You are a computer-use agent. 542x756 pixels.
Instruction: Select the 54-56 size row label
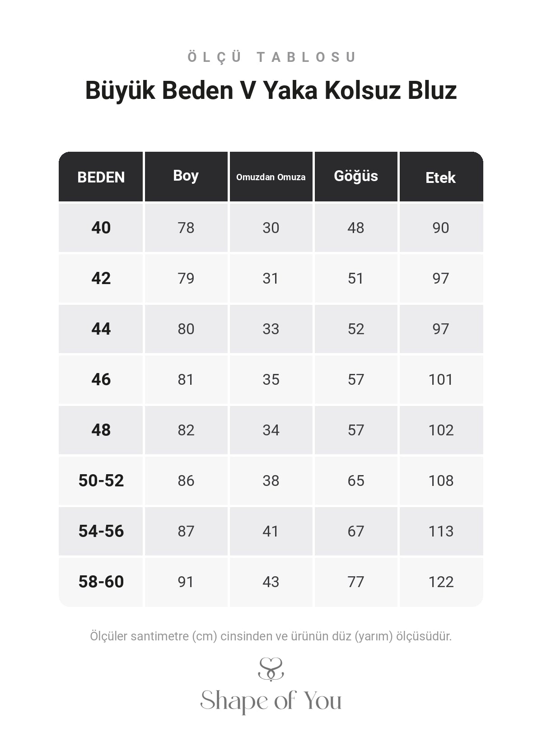pos(101,531)
